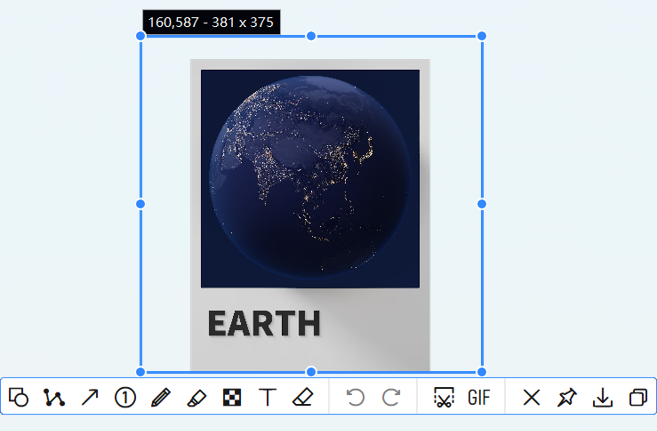This screenshot has height=431, width=657.
Task: Select the eraser tool
Action: click(303, 397)
